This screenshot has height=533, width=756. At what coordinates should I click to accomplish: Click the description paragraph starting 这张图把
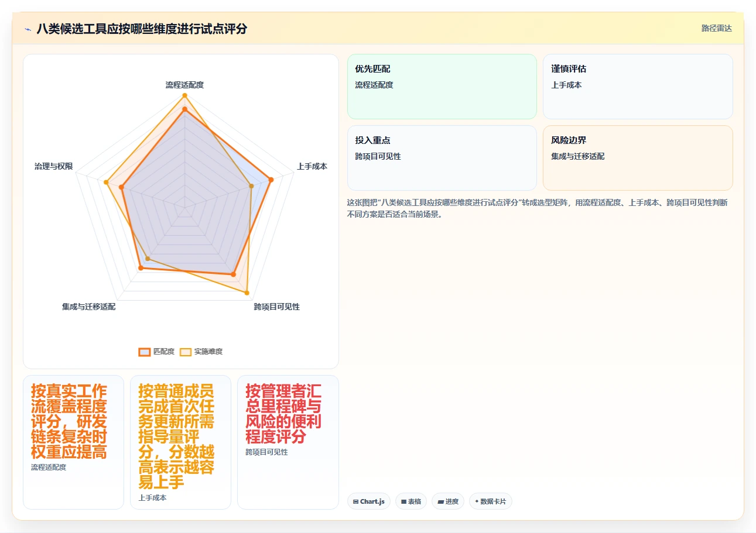click(538, 208)
